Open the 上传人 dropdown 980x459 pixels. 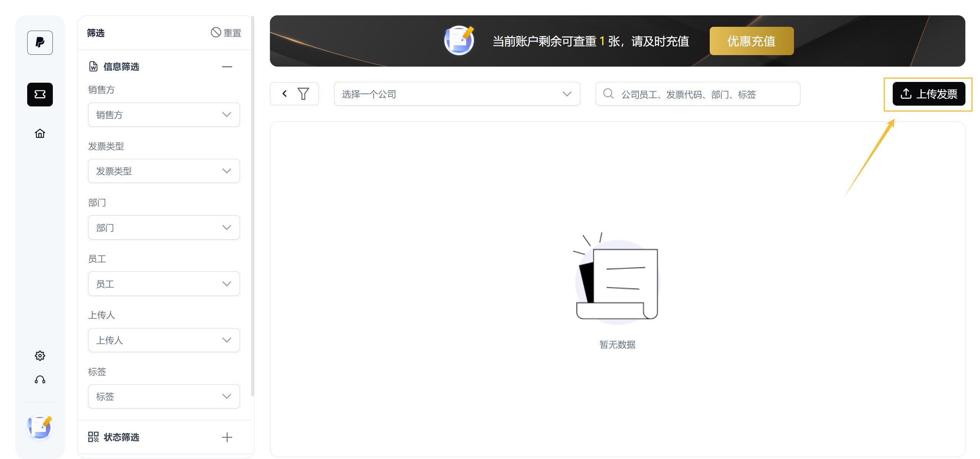click(164, 340)
